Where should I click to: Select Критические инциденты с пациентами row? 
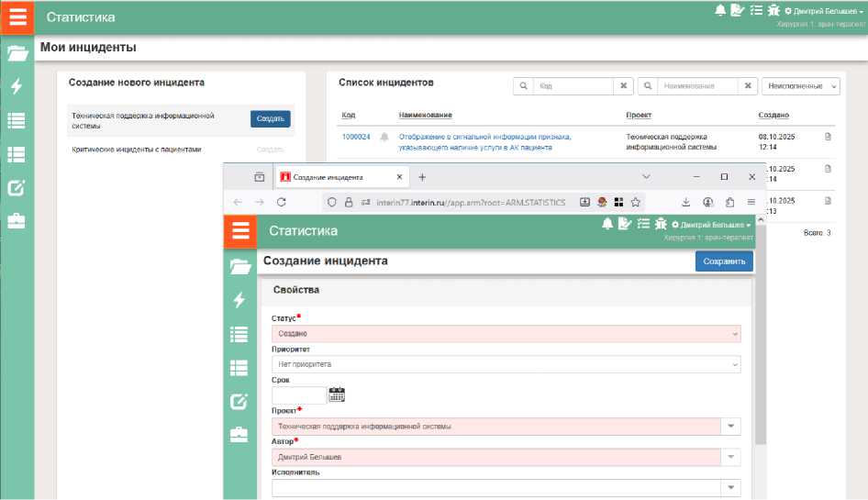pyautogui.click(x=181, y=150)
